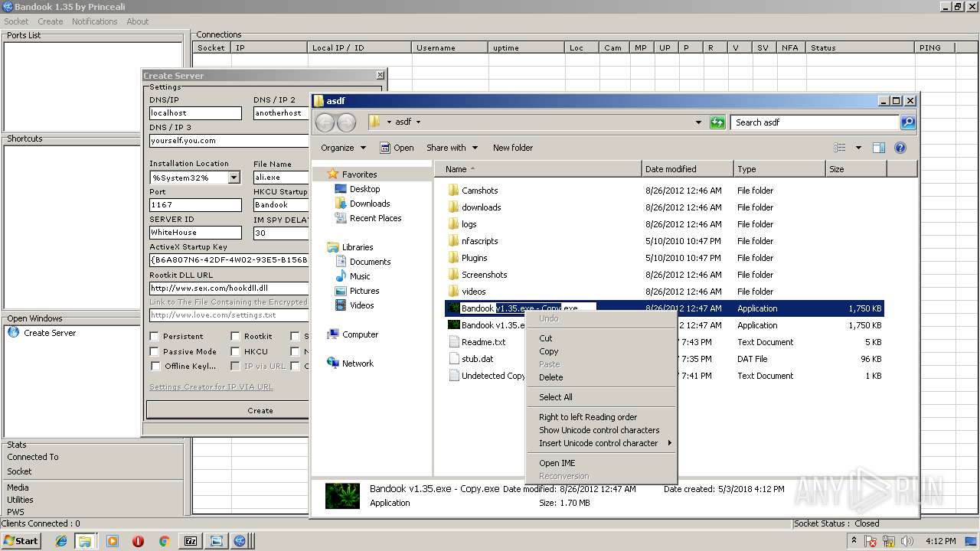Enable the Passive Mode checkbox

tap(155, 351)
